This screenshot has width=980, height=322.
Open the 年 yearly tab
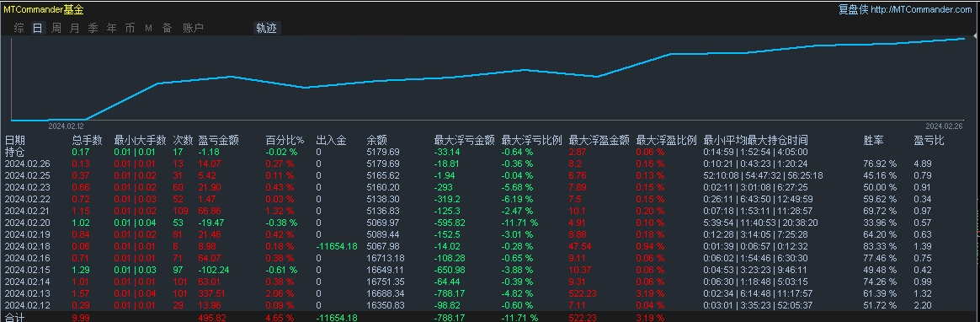click(111, 28)
